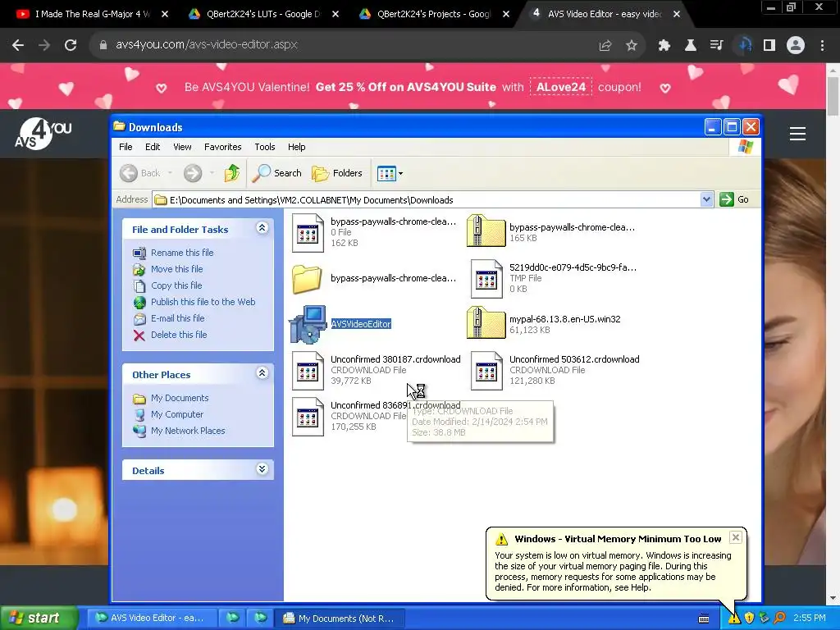Click the yellow warning tray icon

[x=733, y=619]
